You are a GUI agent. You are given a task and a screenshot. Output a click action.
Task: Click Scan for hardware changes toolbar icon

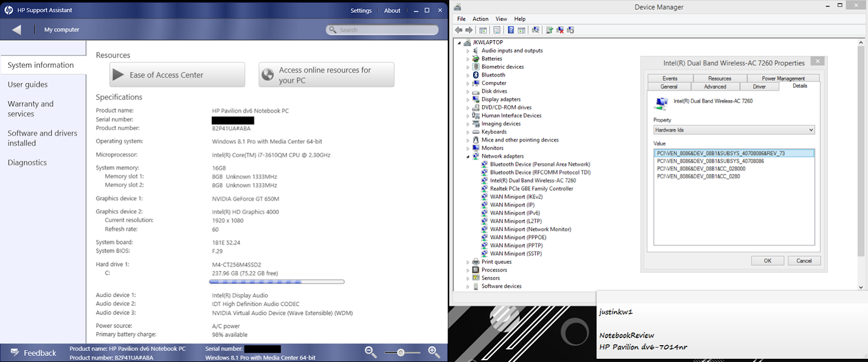[536, 30]
